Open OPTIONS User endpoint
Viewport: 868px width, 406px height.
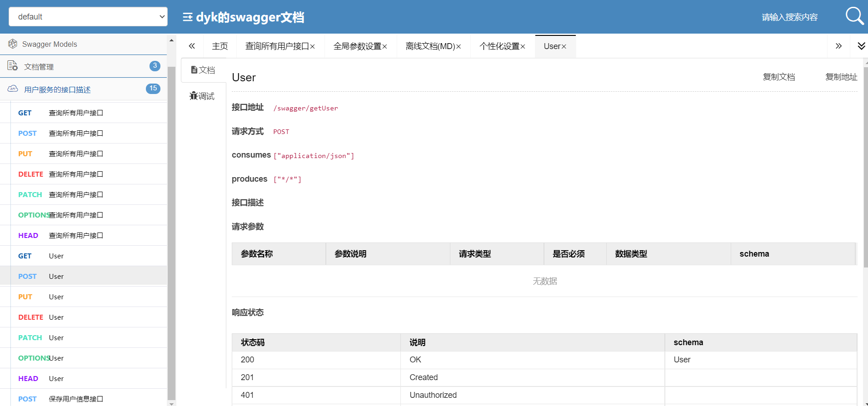[84, 358]
